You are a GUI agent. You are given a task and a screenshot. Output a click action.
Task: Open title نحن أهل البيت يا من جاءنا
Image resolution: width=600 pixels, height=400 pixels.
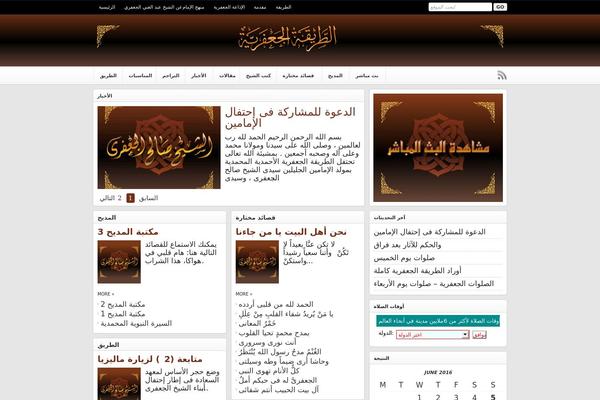point(291,232)
